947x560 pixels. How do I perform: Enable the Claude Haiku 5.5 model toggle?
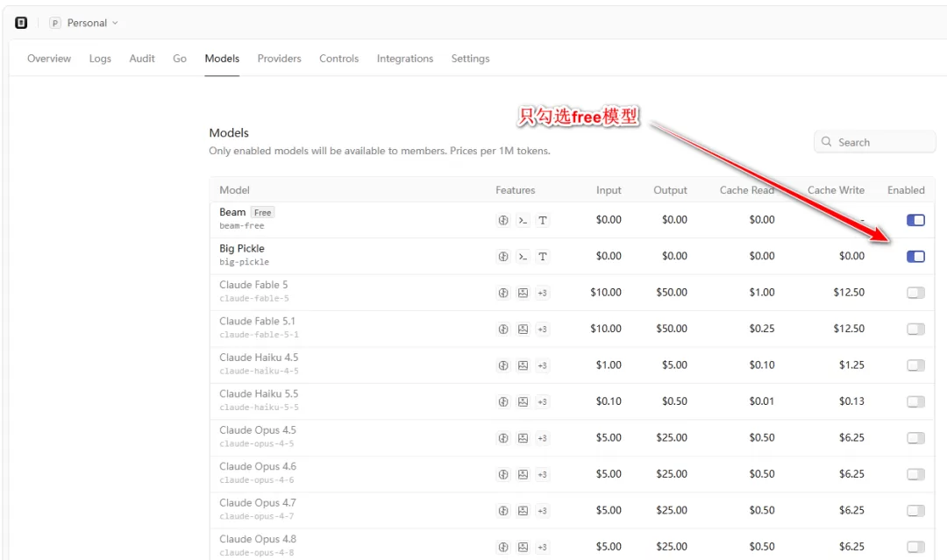tap(915, 401)
